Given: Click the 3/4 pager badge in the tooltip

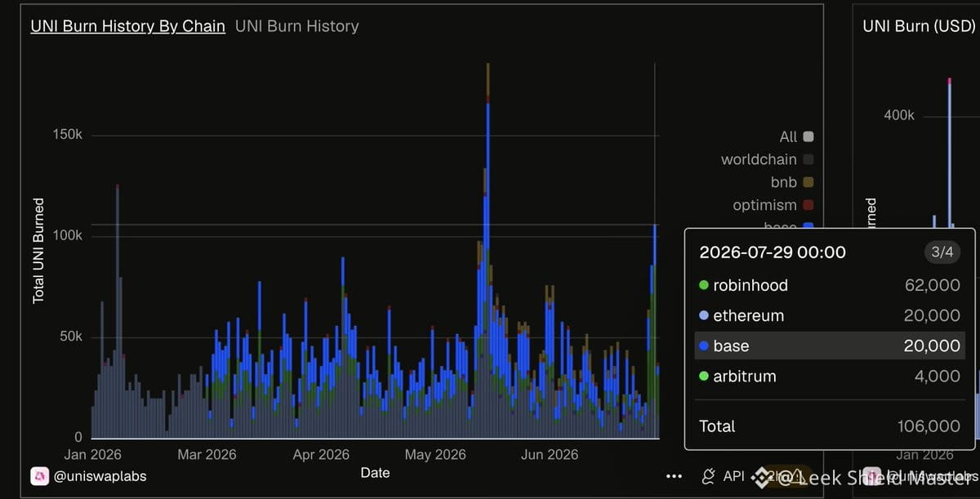Looking at the screenshot, I should [x=942, y=252].
